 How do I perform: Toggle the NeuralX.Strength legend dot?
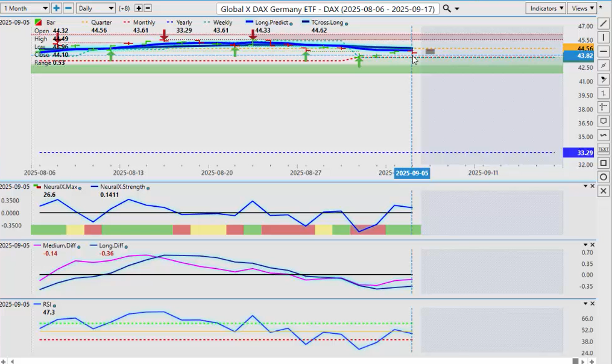148,187
